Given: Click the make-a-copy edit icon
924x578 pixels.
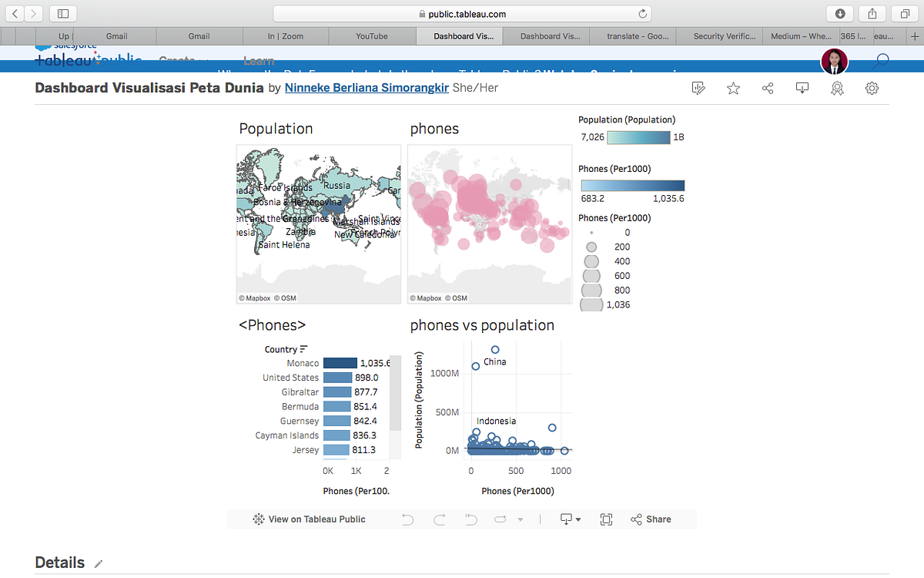Looking at the screenshot, I should pos(698,88).
